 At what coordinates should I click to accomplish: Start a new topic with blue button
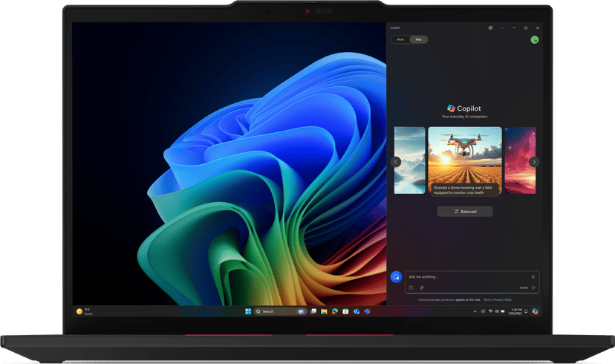(396, 277)
